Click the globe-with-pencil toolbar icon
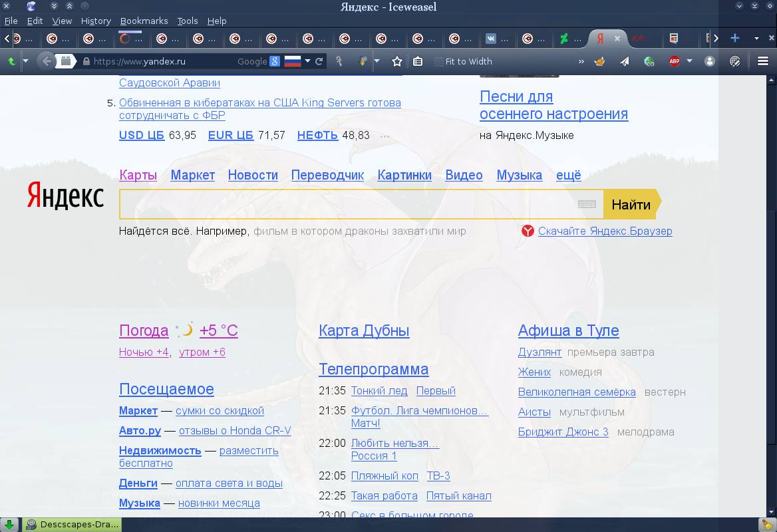 (x=735, y=61)
